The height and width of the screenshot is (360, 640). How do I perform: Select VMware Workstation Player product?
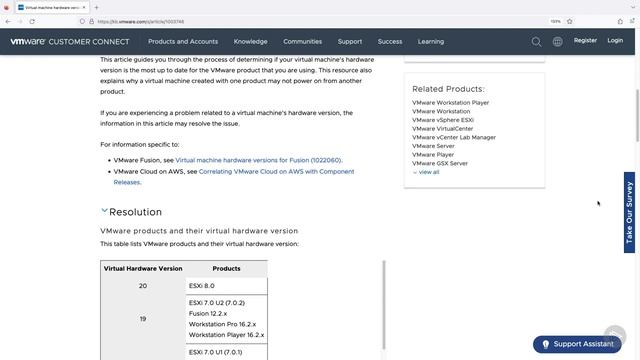[450, 103]
